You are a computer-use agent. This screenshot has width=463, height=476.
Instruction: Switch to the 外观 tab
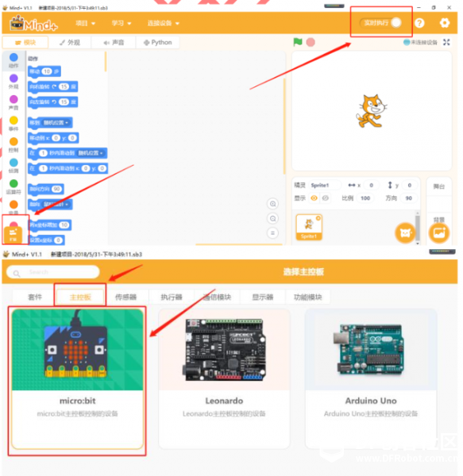[x=70, y=43]
